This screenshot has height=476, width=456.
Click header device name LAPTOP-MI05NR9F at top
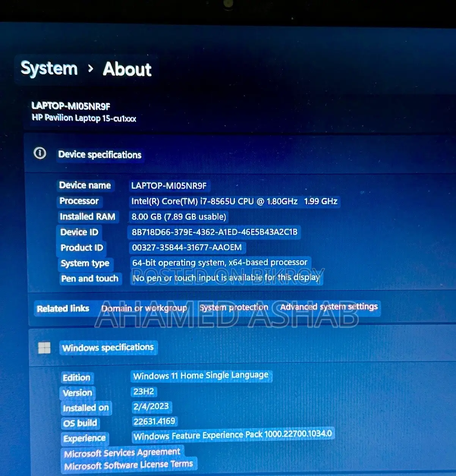(x=71, y=106)
